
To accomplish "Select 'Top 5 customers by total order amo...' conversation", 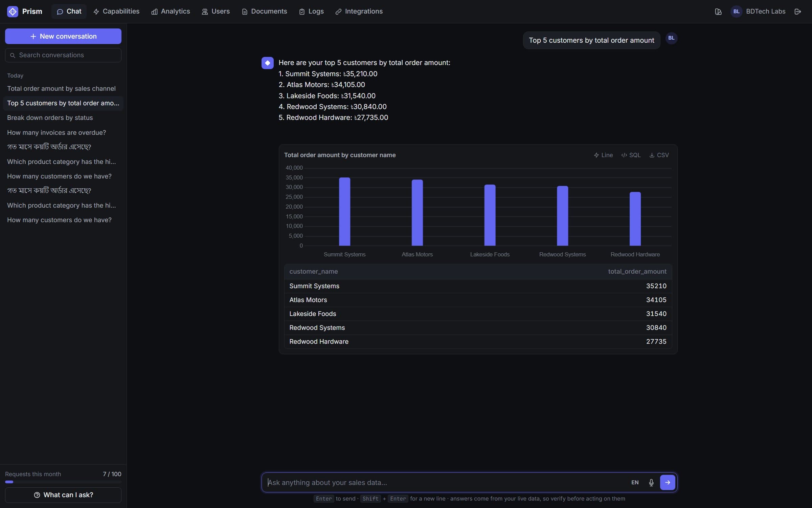I will [x=63, y=103].
